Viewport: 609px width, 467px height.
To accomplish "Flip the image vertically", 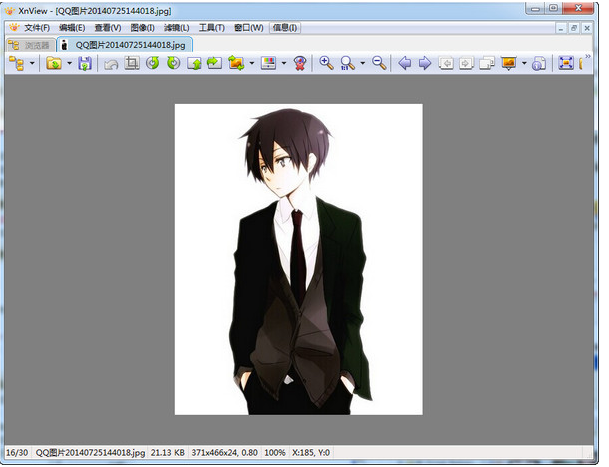I will pos(194,63).
